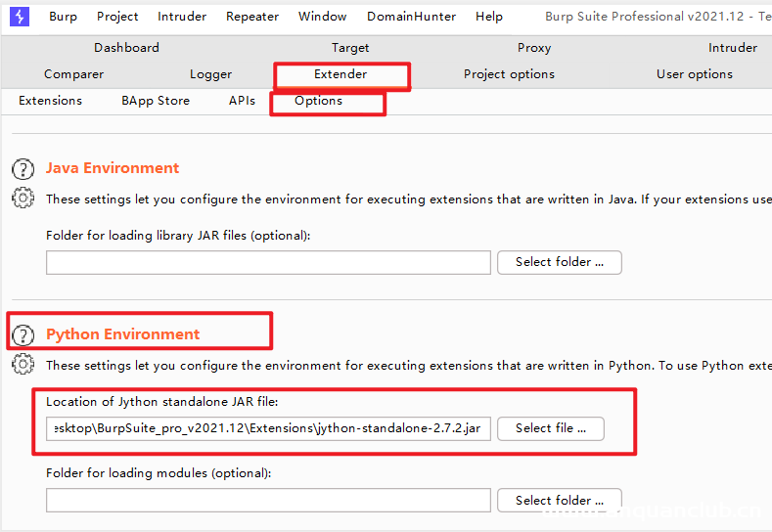Click the Python Environment settings gear icon

23,364
